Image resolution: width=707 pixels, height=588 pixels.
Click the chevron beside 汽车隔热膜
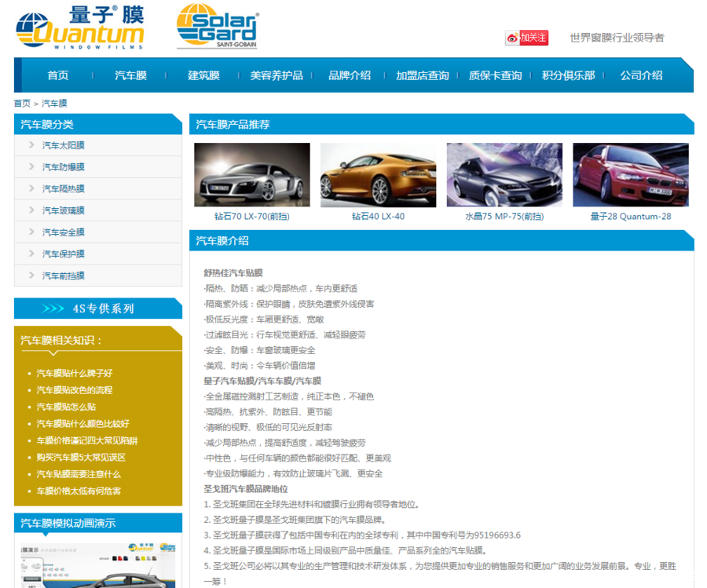click(x=31, y=188)
